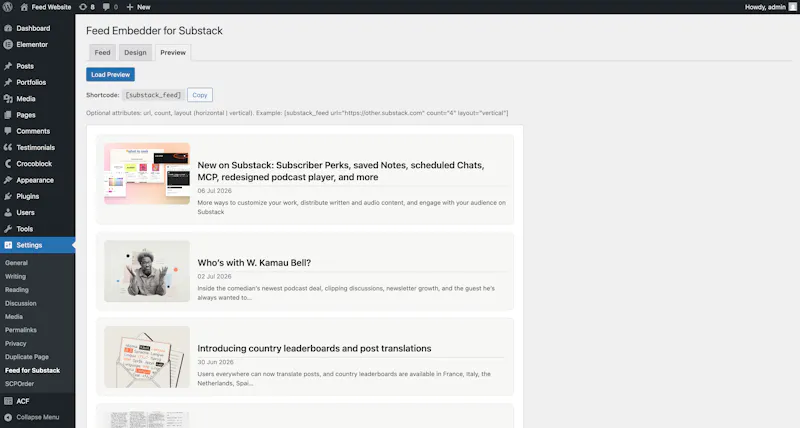Click the Crocoblock sidebar icon
This screenshot has width=800, height=428.
click(x=8, y=164)
